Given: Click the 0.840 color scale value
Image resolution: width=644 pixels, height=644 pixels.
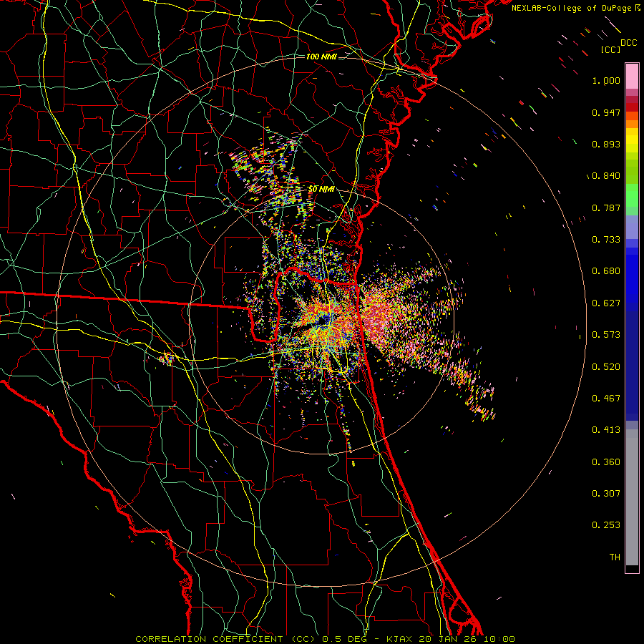Looking at the screenshot, I should click(x=606, y=176).
